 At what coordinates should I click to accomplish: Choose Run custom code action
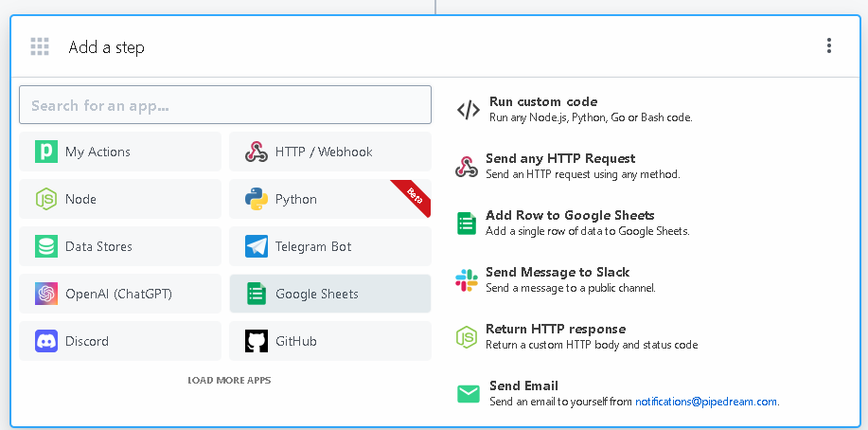[543, 102]
